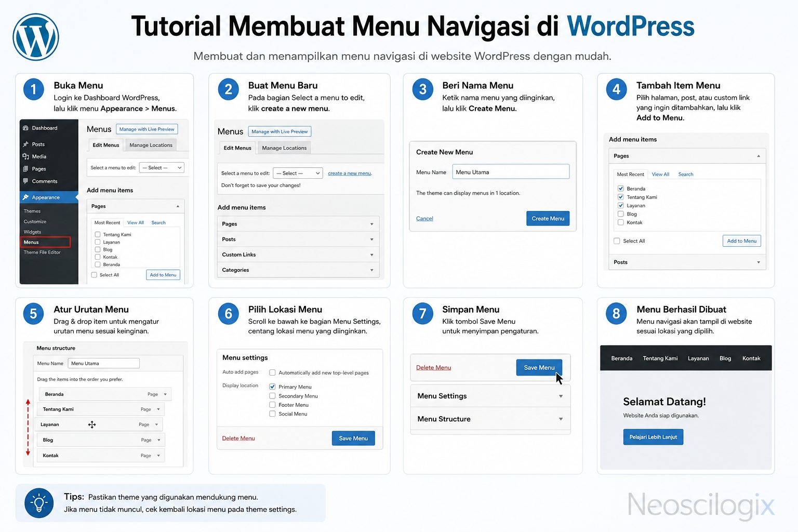Click Add to Menu in Buka Menu panel

pyautogui.click(x=163, y=275)
